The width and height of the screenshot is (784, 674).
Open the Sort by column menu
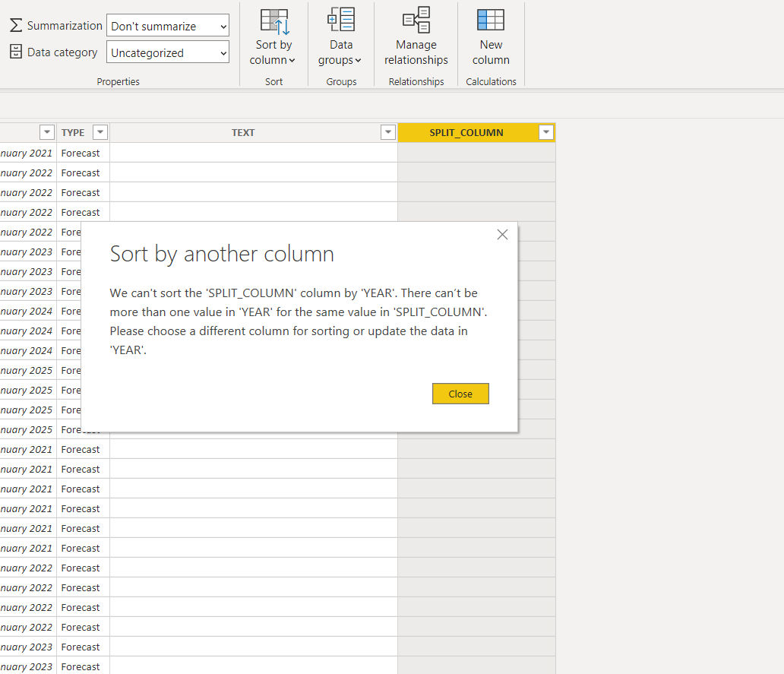pos(273,37)
